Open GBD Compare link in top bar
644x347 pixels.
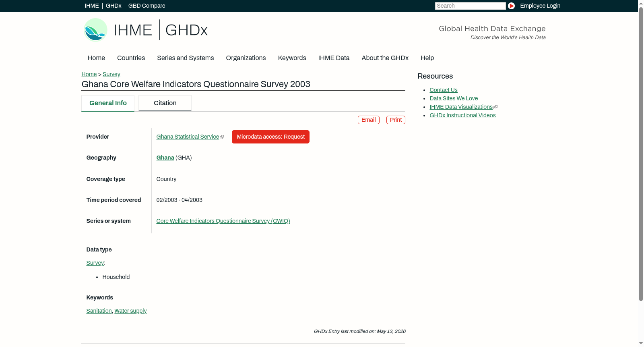[147, 6]
